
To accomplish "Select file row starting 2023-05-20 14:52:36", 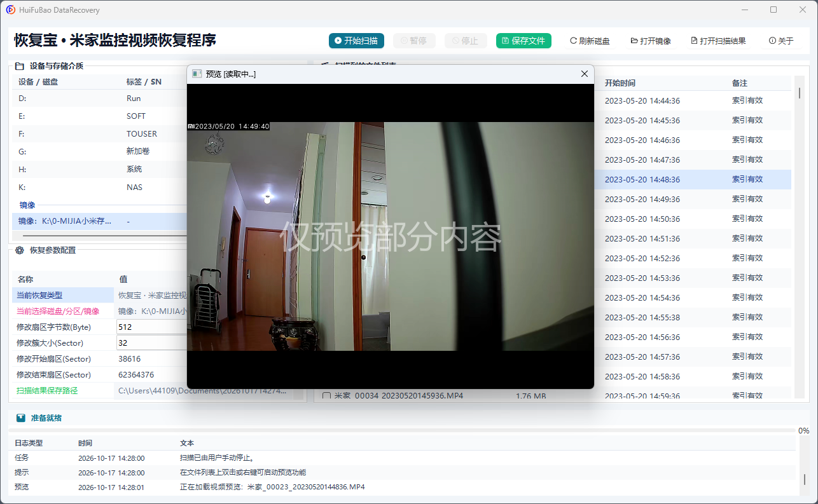I will [692, 258].
